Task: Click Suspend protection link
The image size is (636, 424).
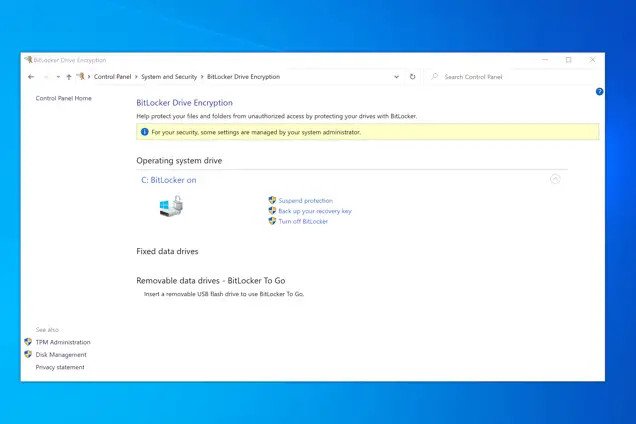Action: [305, 200]
